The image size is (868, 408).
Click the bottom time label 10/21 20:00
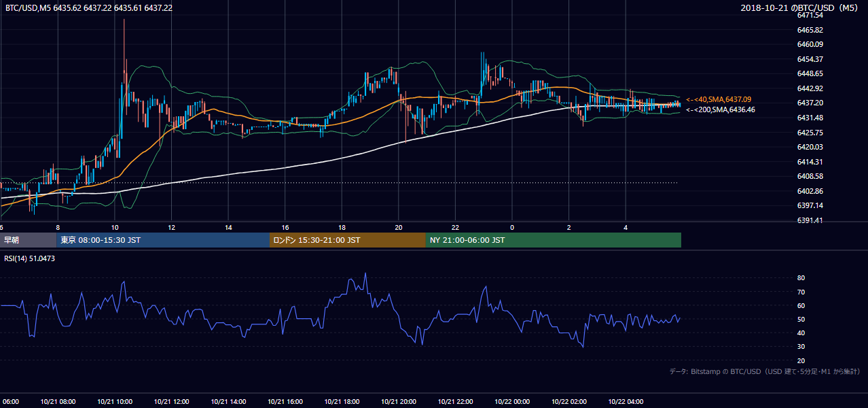399,401
